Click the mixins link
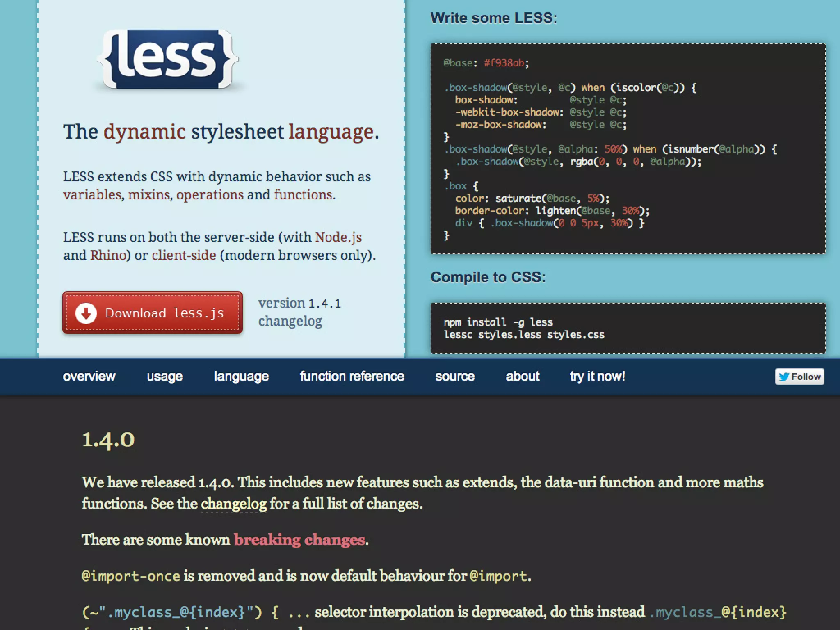The height and width of the screenshot is (630, 840). click(x=148, y=195)
